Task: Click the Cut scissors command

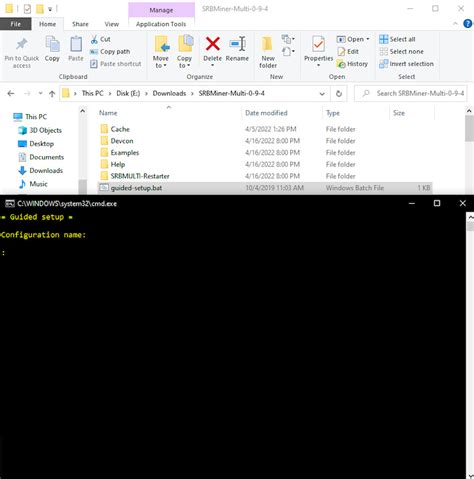Action: (100, 39)
